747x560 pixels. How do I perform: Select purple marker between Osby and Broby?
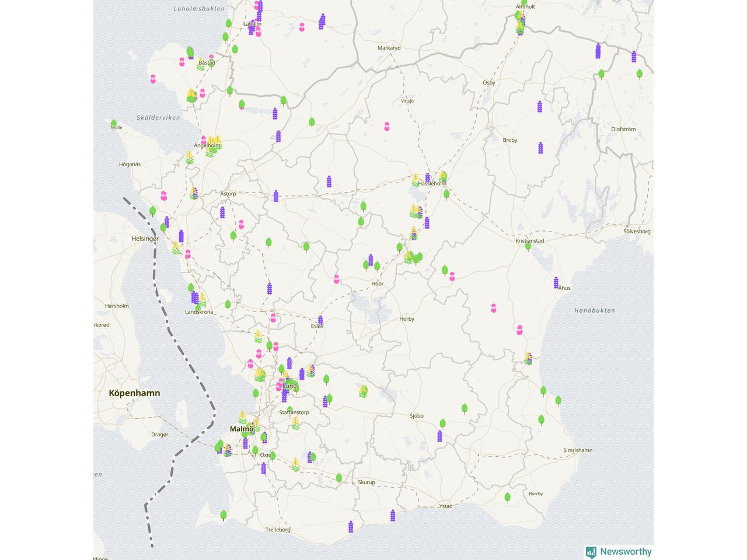[540, 107]
